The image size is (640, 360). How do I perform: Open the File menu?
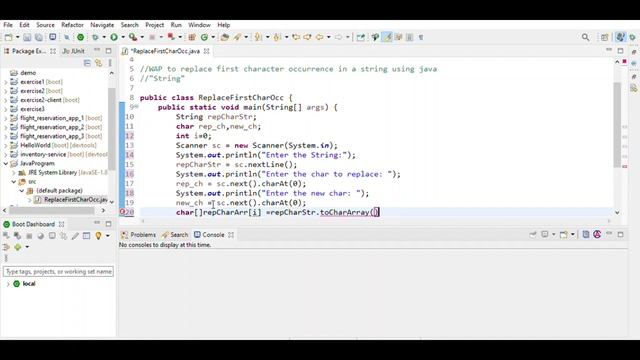[8, 25]
